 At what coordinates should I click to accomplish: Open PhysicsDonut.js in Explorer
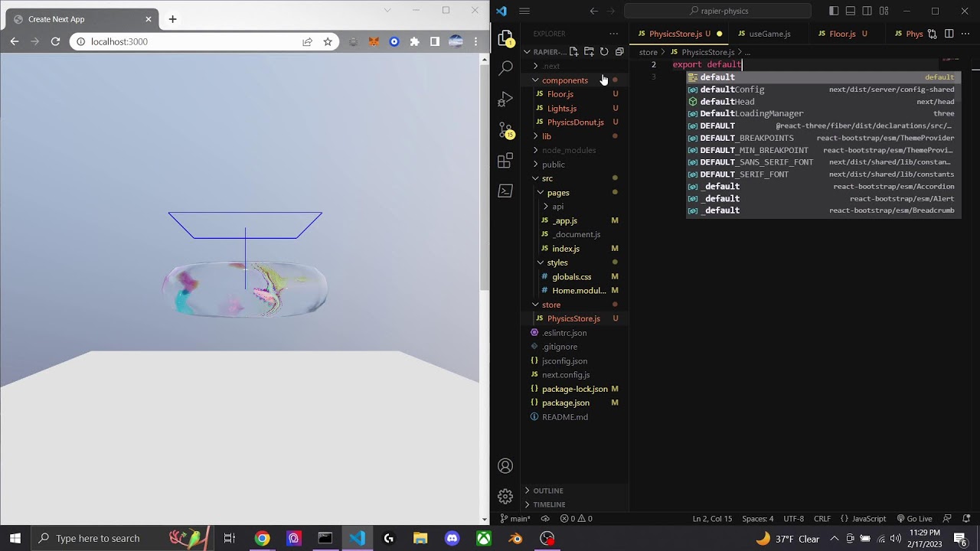[575, 122]
